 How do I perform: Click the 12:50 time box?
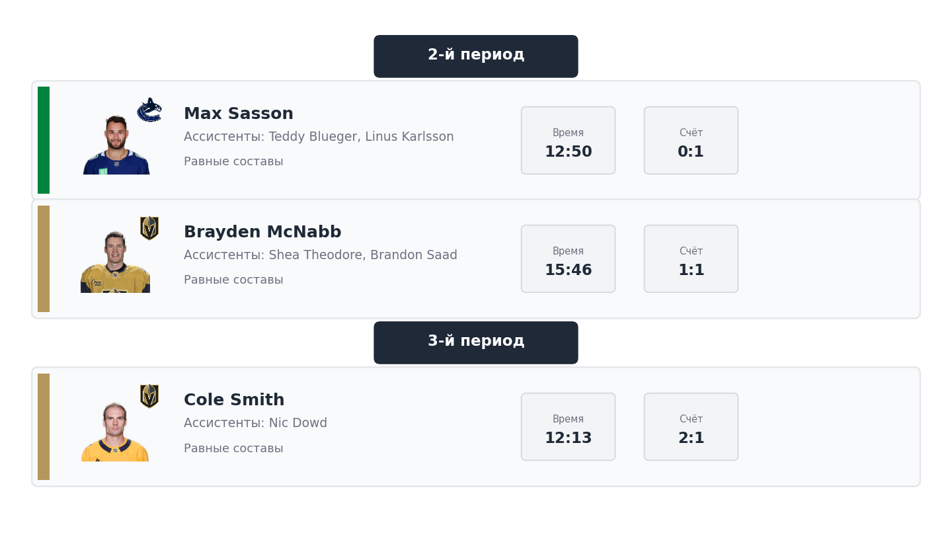(x=568, y=141)
